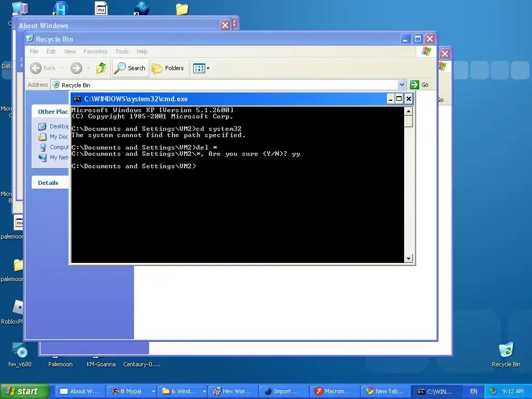Click the Start button
Screen dimensions: 532x399
coord(24,391)
